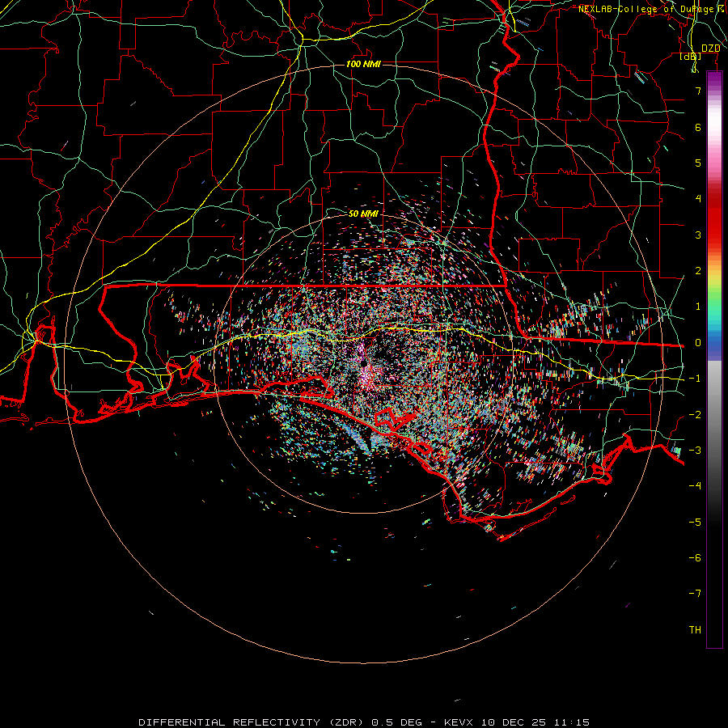Click the -5 value on the color scale

tap(695, 523)
